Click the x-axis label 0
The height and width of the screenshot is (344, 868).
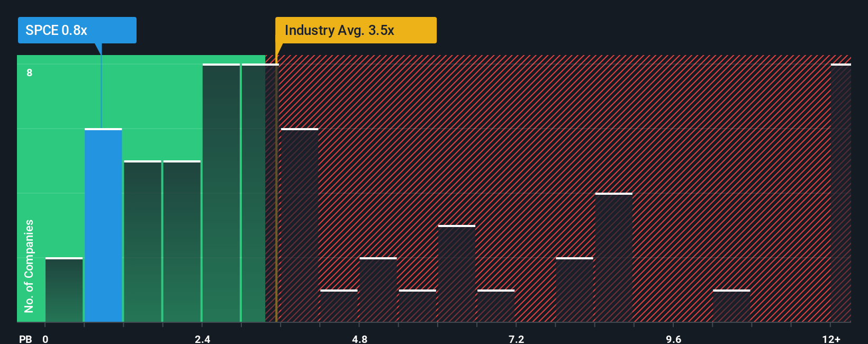tap(46, 339)
